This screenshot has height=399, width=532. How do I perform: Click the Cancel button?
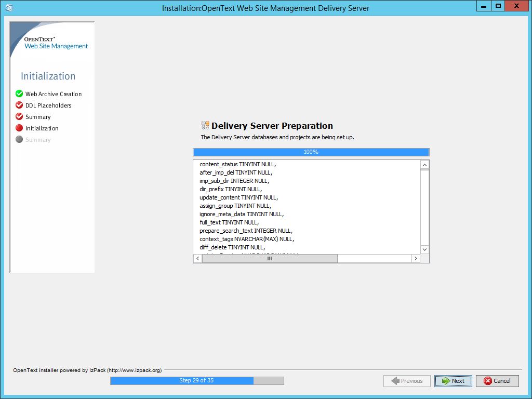[x=497, y=381]
